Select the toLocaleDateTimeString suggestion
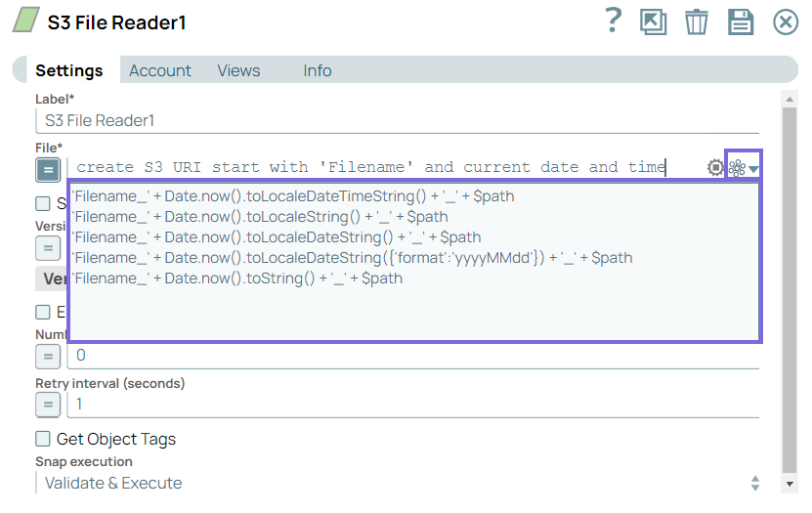Screen dimensions: 812x513 (293, 196)
